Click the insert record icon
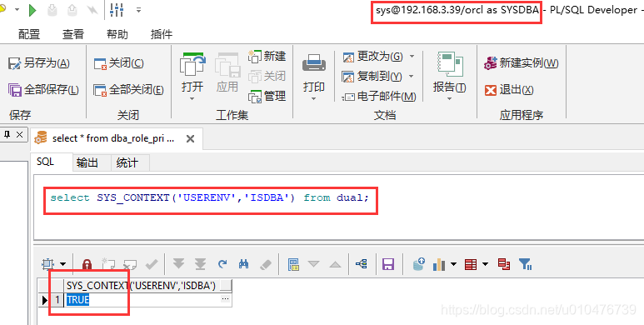The width and height of the screenshot is (644, 325). [x=108, y=264]
